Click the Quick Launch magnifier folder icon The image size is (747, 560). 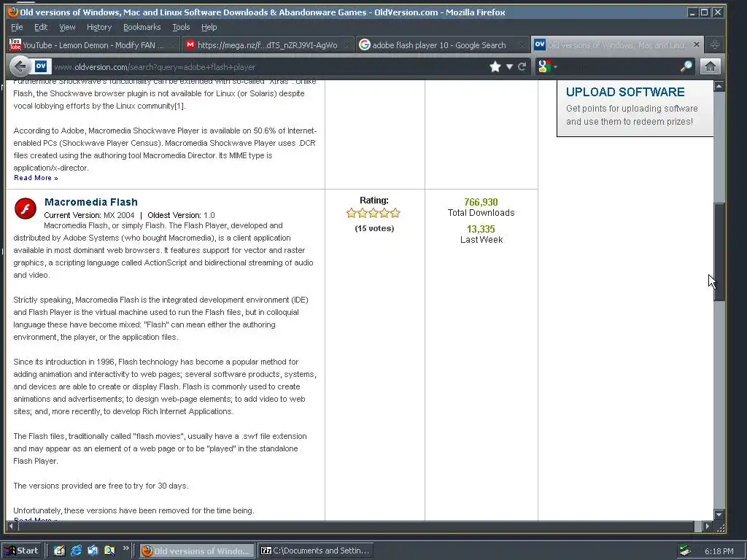click(109, 551)
